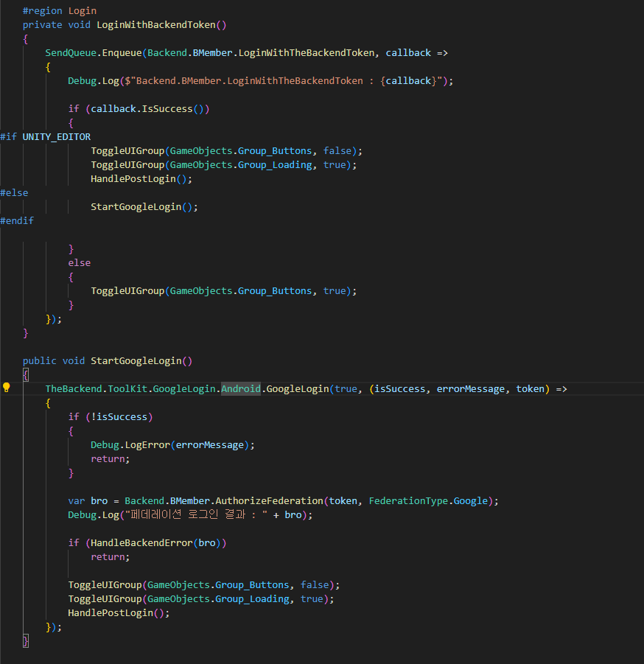Click 'HandlePostLogin();' in the UNITY_EDITOR block

coord(141,178)
